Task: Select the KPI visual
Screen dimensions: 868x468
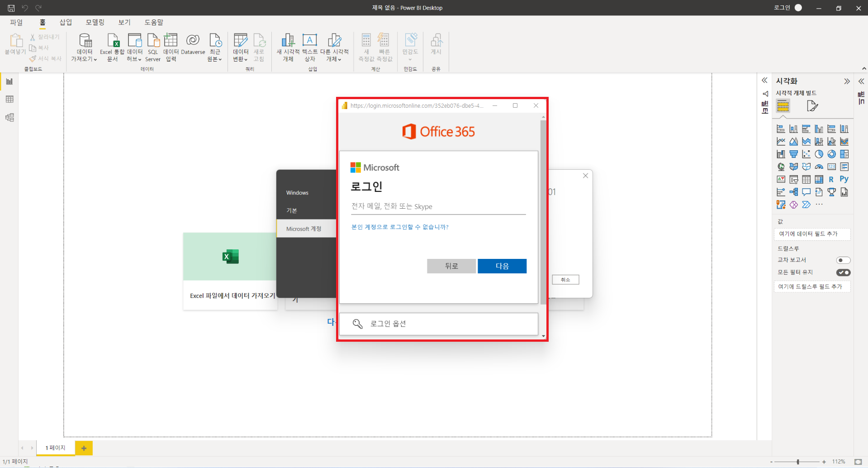Action: point(781,180)
